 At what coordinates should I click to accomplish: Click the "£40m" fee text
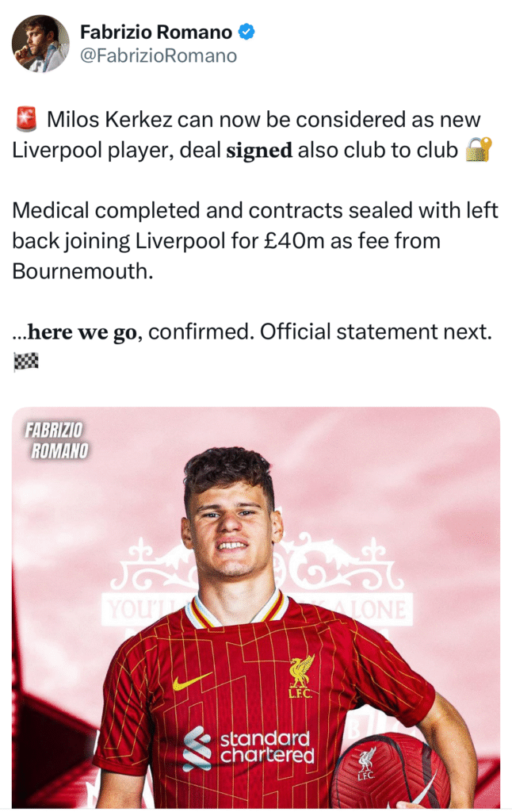292,241
